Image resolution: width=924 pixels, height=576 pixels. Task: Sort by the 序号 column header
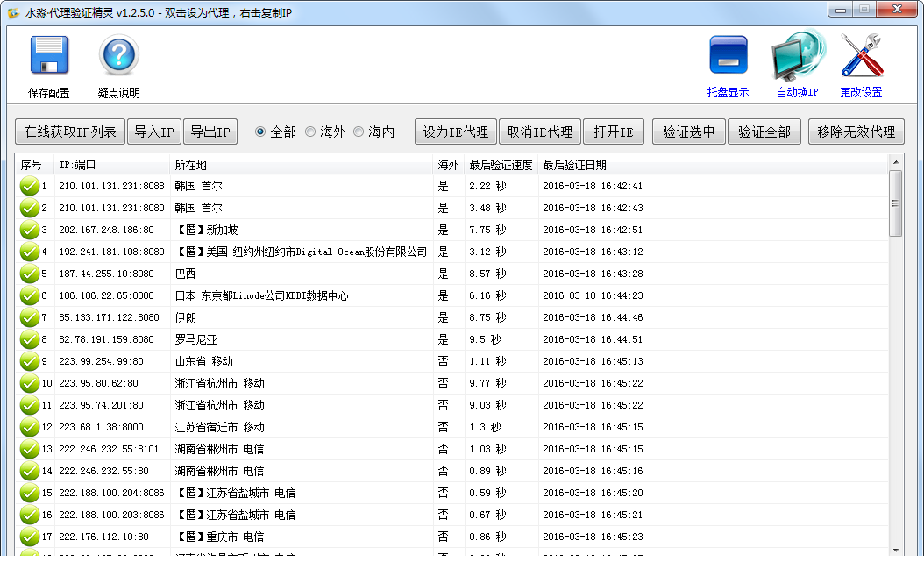click(x=34, y=165)
